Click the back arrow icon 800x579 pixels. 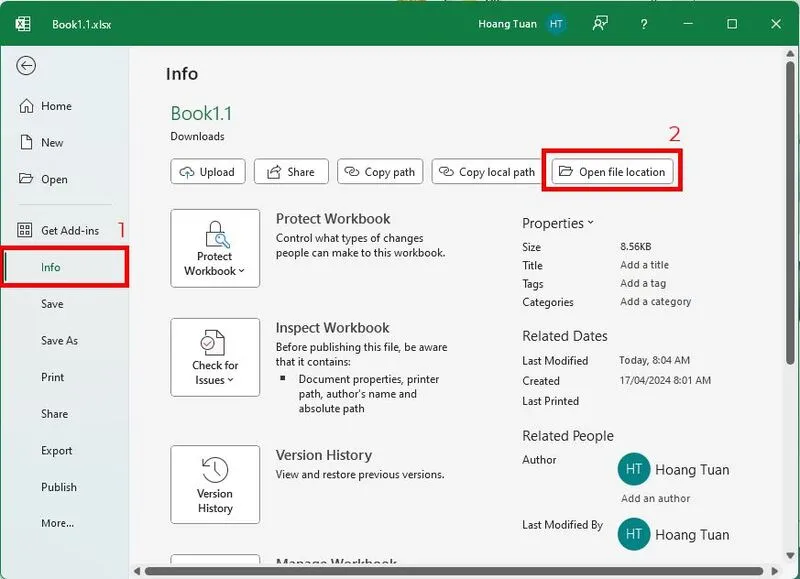pyautogui.click(x=26, y=66)
